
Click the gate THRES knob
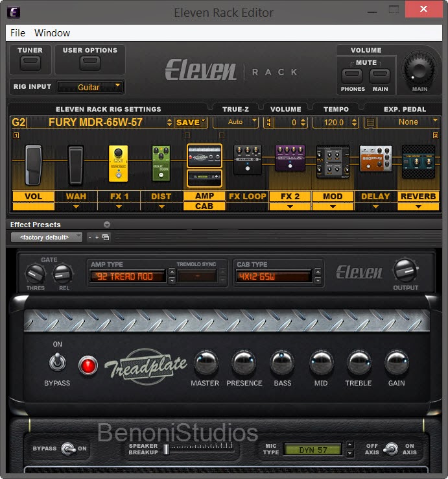point(36,274)
